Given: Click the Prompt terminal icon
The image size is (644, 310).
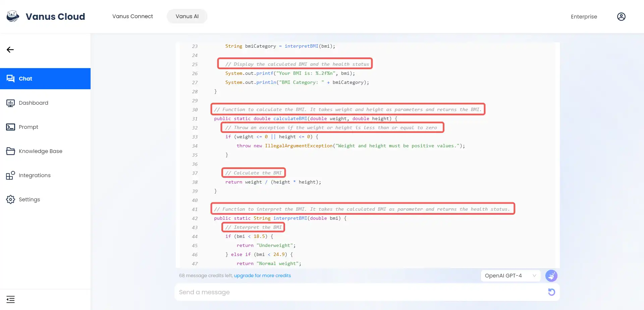Looking at the screenshot, I should (10, 127).
